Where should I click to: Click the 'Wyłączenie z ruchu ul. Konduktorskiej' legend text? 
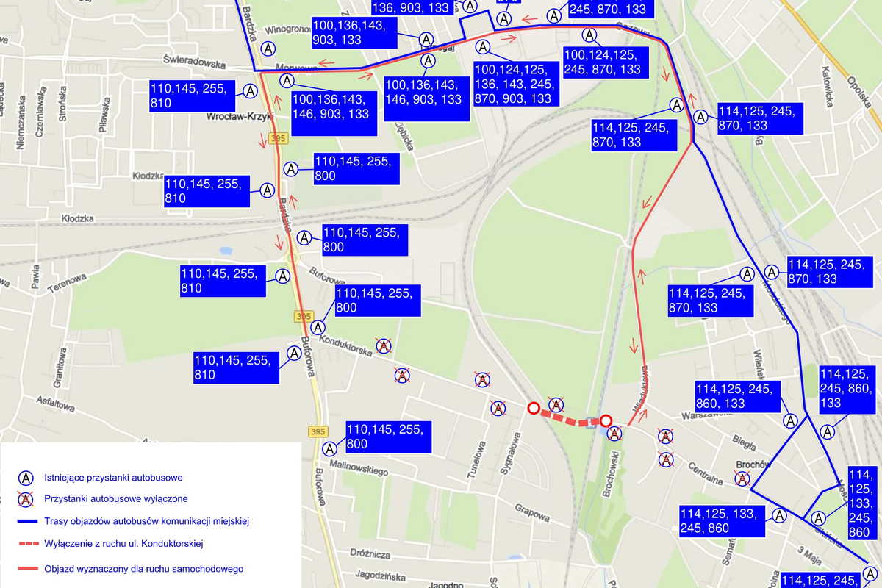123,545
